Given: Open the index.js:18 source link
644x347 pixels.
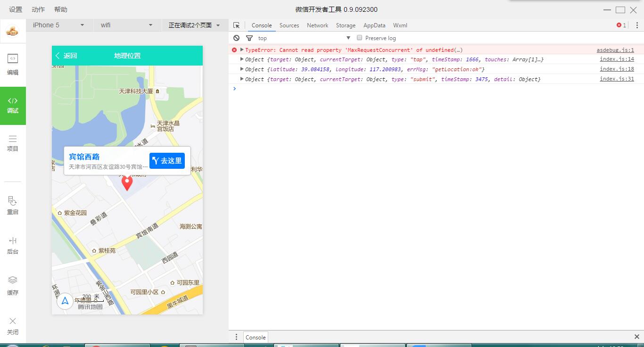Looking at the screenshot, I should click(x=617, y=69).
